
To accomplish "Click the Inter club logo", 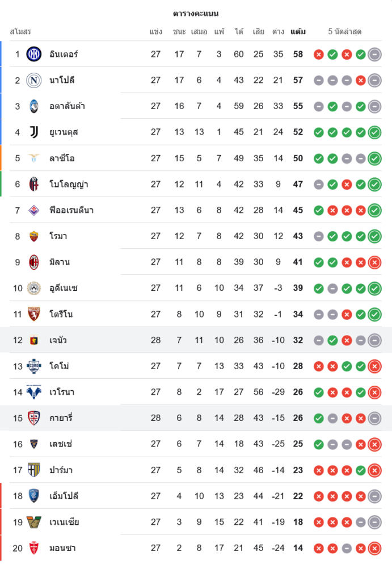I will [x=34, y=55].
